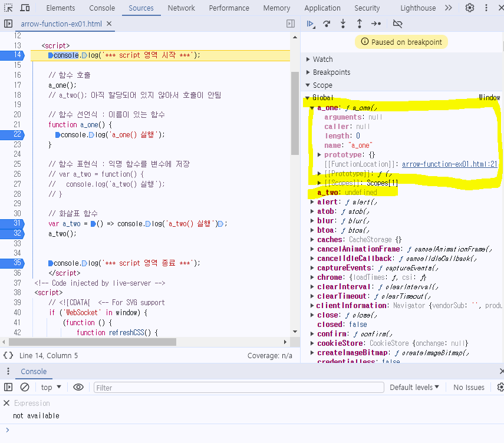Add a breakpoint at line 17
Screen dimensions: 504x443
click(x=17, y=85)
